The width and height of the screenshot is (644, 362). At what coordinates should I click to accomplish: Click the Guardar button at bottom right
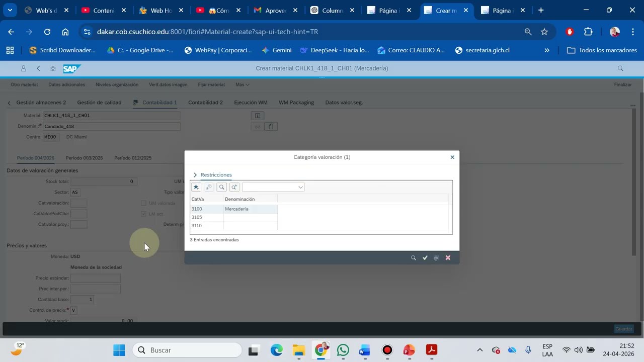point(624,329)
